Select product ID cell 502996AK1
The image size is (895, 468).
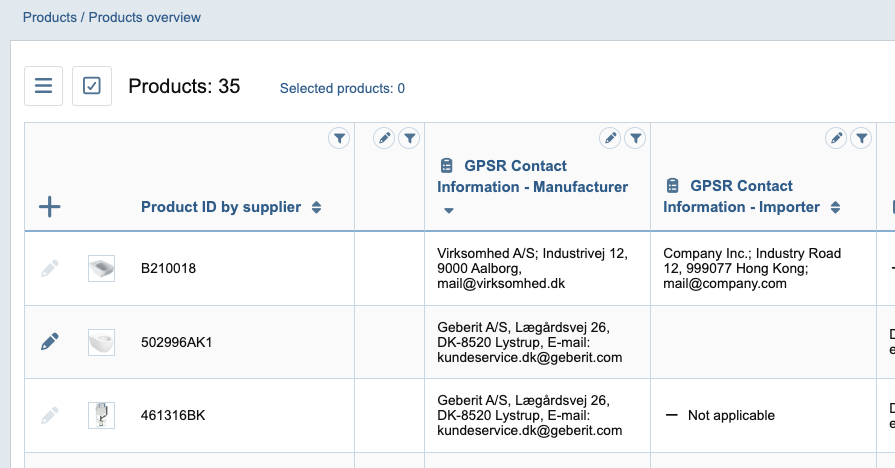pos(176,342)
